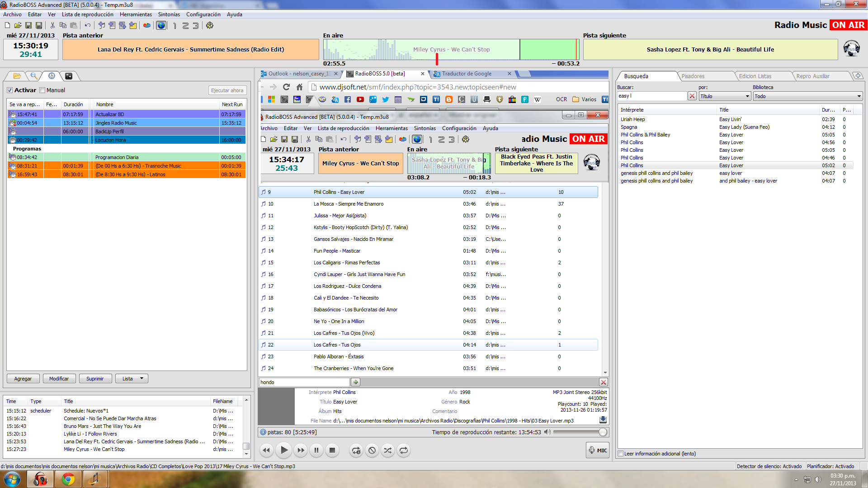Cut the selected track with the main toolbar scissors
868x488 pixels.
pos(52,26)
